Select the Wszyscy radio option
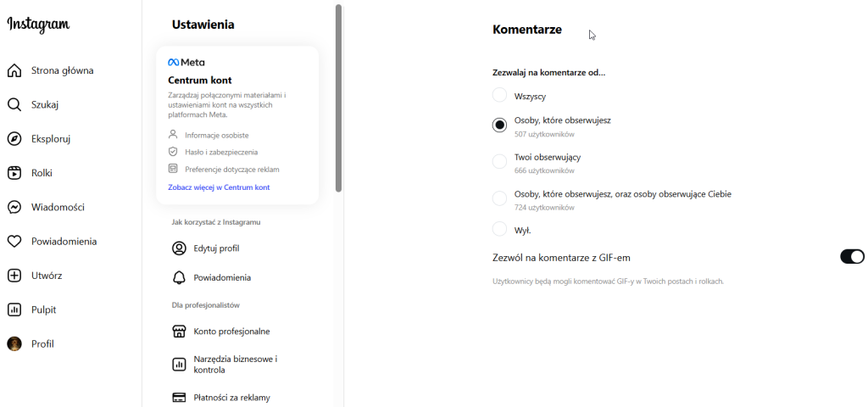 point(499,95)
